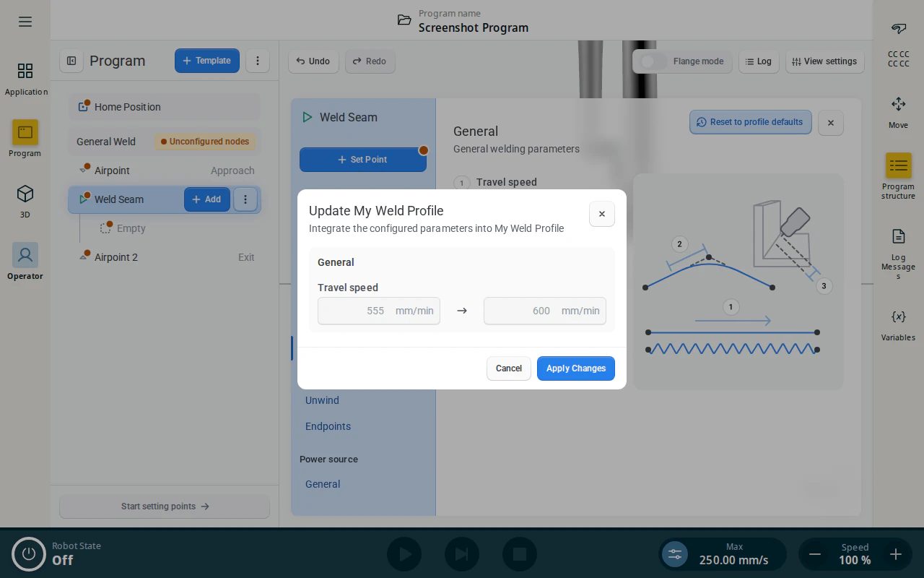Close the Update My Weld Profile dialog
Image resolution: width=924 pixels, height=578 pixels.
pyautogui.click(x=602, y=214)
